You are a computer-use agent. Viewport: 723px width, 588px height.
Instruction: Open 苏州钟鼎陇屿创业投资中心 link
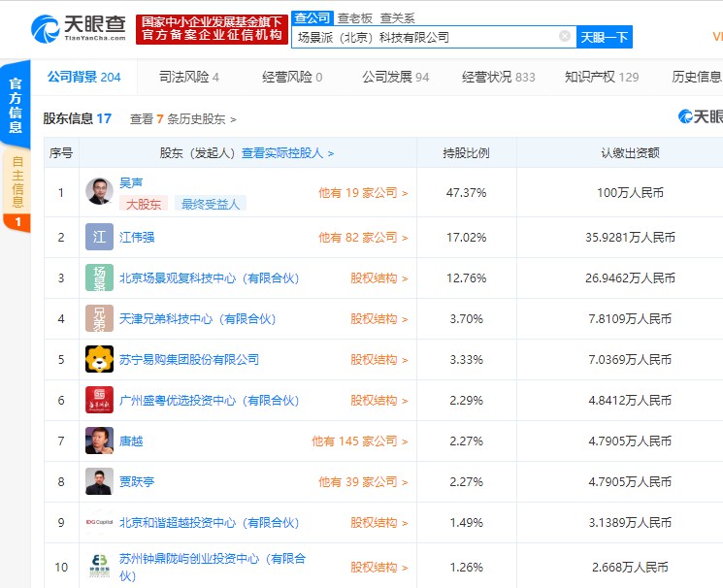(x=213, y=568)
